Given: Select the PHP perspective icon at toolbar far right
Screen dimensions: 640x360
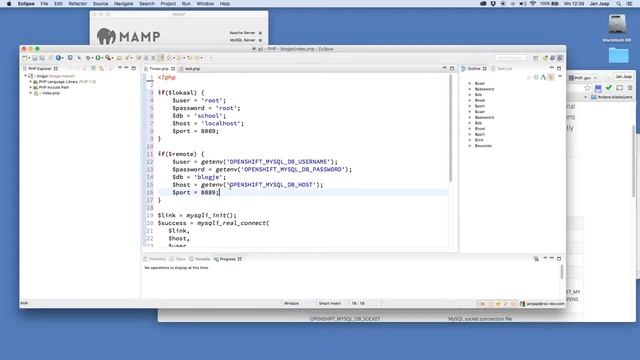Looking at the screenshot, I should (x=560, y=58).
